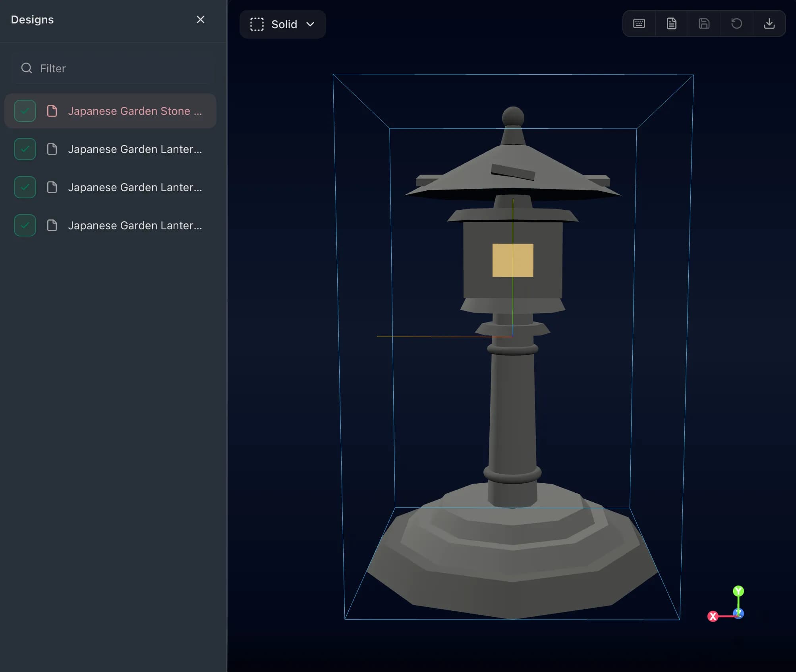Expand the shading options chevron near Solid

pos(311,24)
